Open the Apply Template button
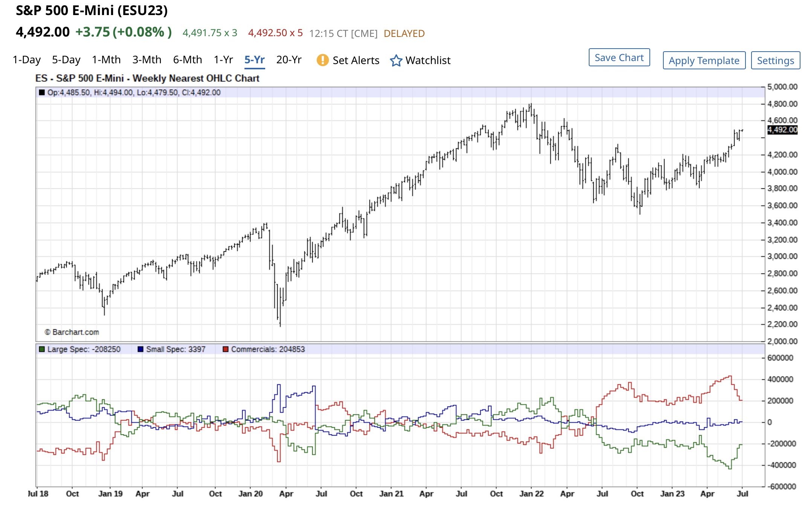808x532 pixels. tap(704, 61)
